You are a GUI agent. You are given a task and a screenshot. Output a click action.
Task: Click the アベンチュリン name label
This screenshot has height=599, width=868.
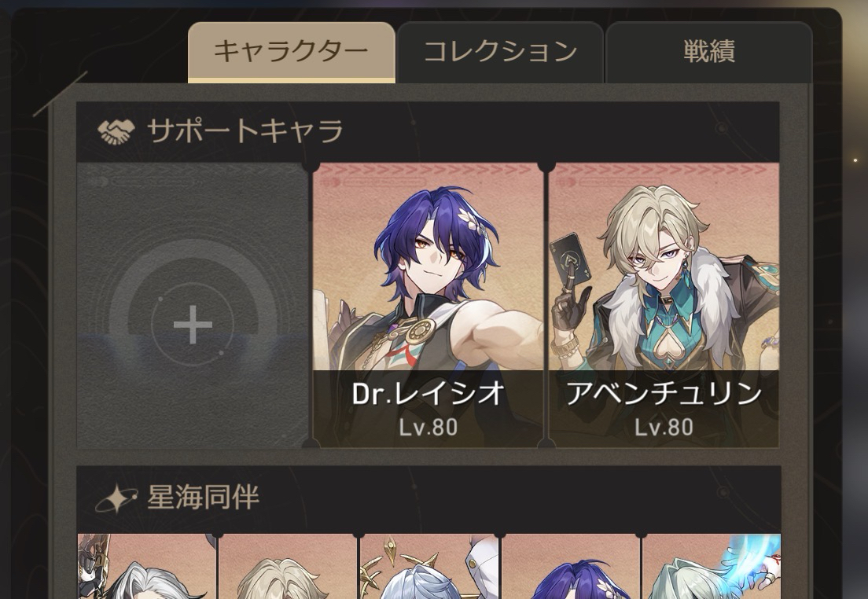click(663, 394)
